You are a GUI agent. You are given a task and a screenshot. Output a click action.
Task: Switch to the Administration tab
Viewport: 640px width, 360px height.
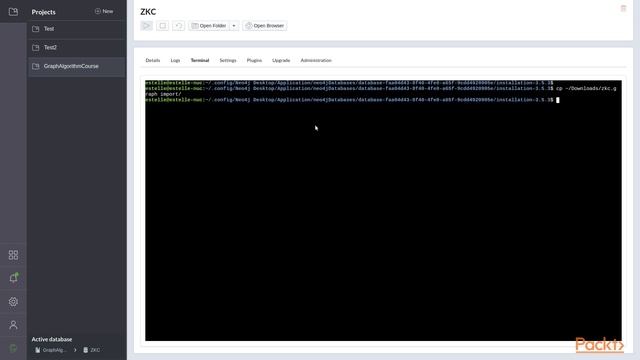(x=316, y=60)
